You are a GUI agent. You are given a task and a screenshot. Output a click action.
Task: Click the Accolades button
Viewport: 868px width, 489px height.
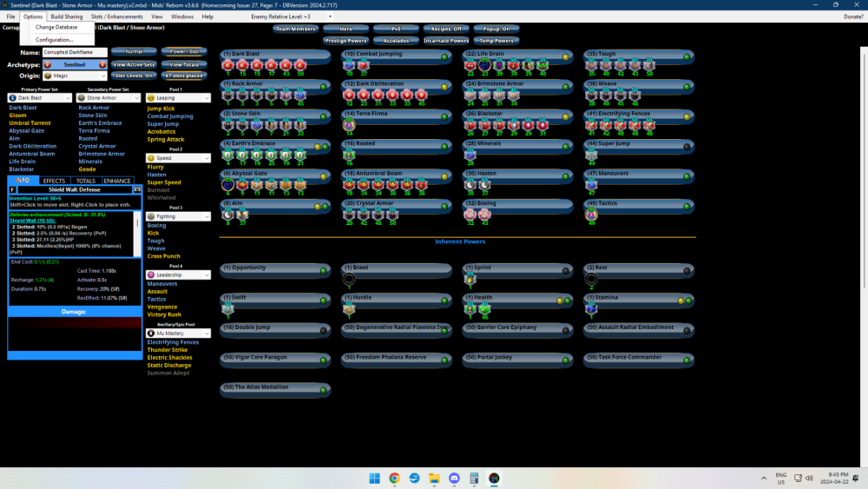(396, 41)
